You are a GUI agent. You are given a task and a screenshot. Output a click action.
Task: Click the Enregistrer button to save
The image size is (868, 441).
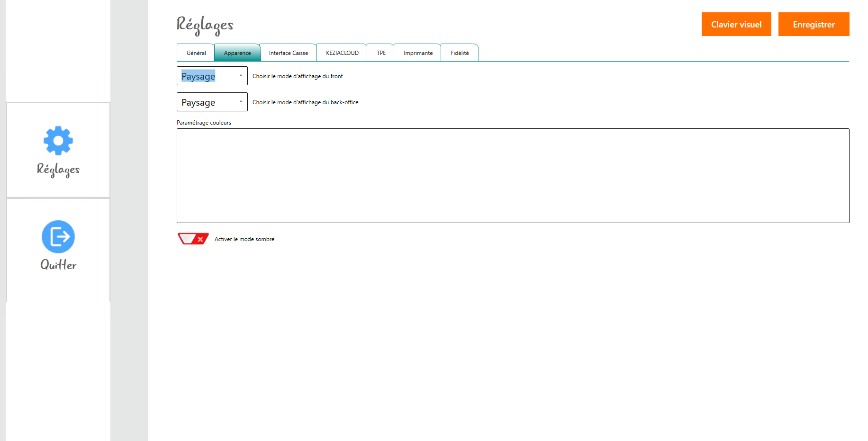pos(814,24)
